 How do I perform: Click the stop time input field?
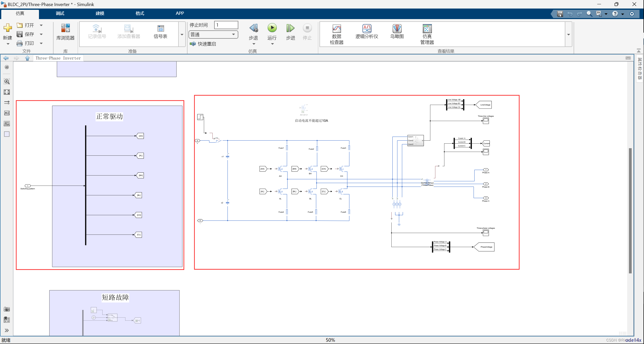pyautogui.click(x=226, y=25)
